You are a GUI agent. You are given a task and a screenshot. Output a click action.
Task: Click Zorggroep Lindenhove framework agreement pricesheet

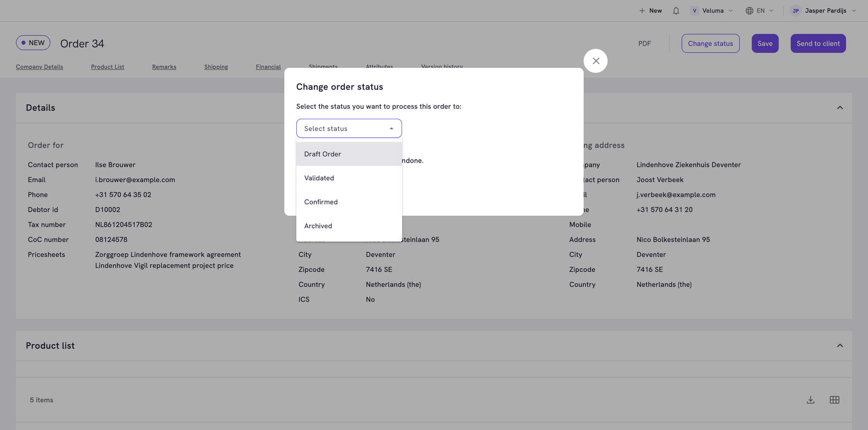[168, 254]
